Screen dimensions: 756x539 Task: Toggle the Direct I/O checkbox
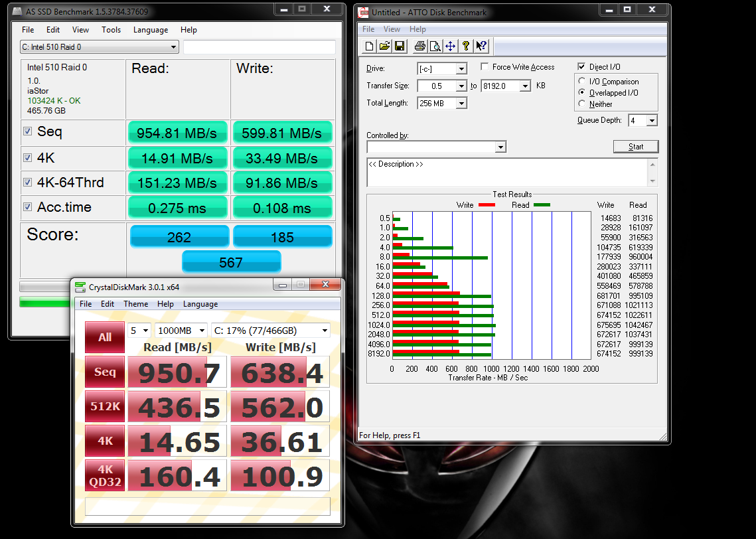(x=581, y=66)
